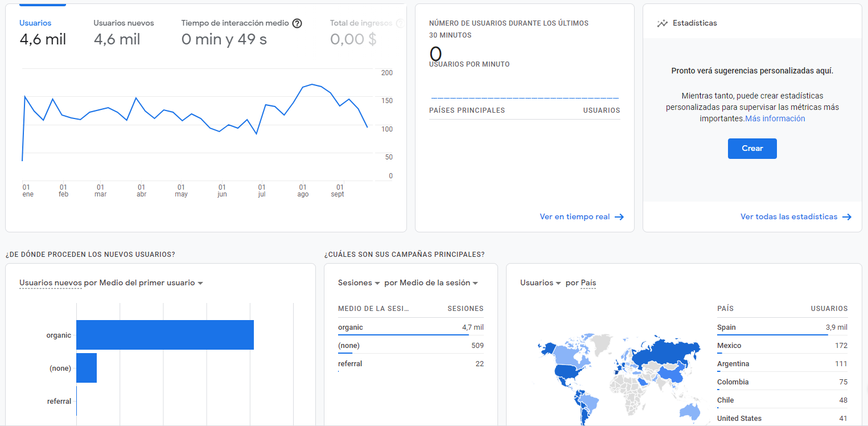The image size is (868, 426).
Task: Select the Total de ingresos metric tab
Action: tap(367, 32)
